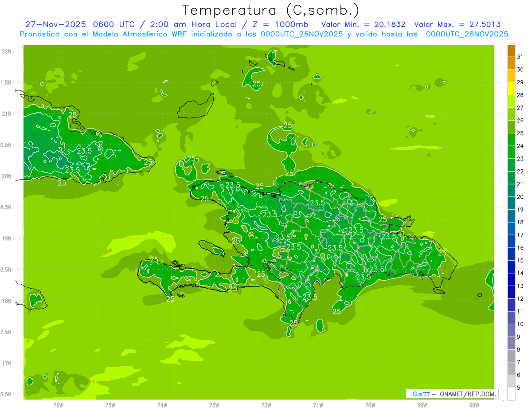Click the "7" label on the color scale
Image resolution: width=532 pixels, height=411 pixels.
[519, 362]
